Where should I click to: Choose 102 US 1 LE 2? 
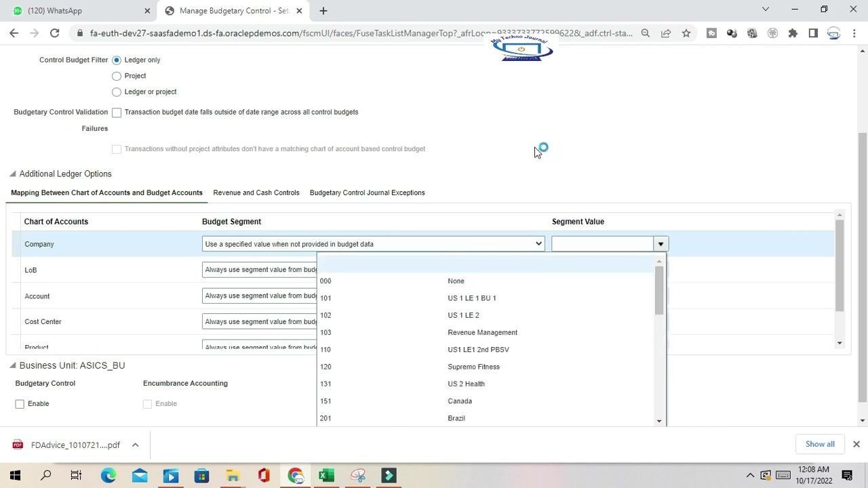click(x=486, y=315)
